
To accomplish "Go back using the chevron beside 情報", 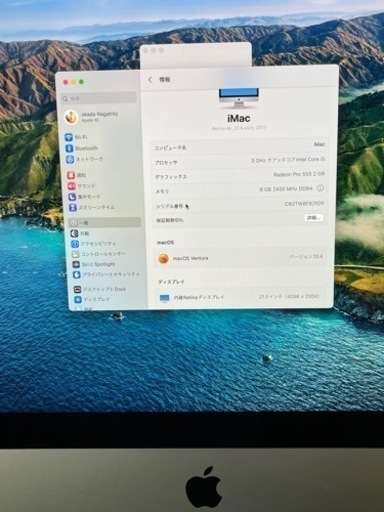I will click(150, 80).
